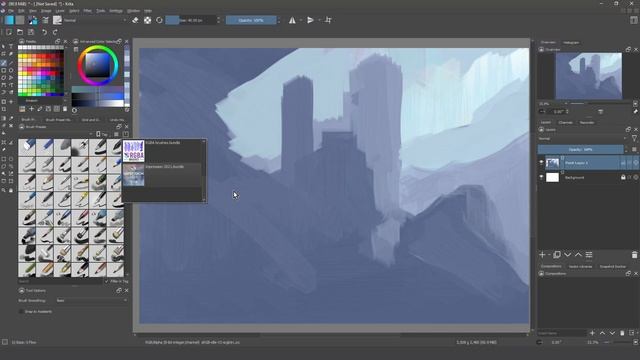Close the Advanced Color Selector docker
The image size is (640, 360).
[126, 41]
